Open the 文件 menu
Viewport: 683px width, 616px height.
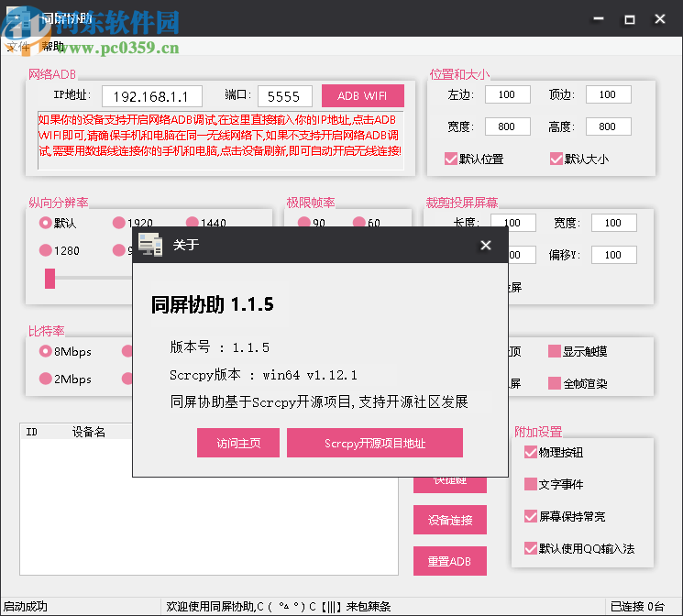[17, 47]
